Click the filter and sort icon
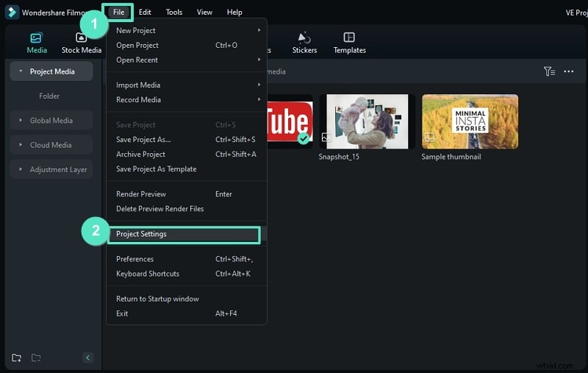This screenshot has height=373, width=588. [x=549, y=71]
